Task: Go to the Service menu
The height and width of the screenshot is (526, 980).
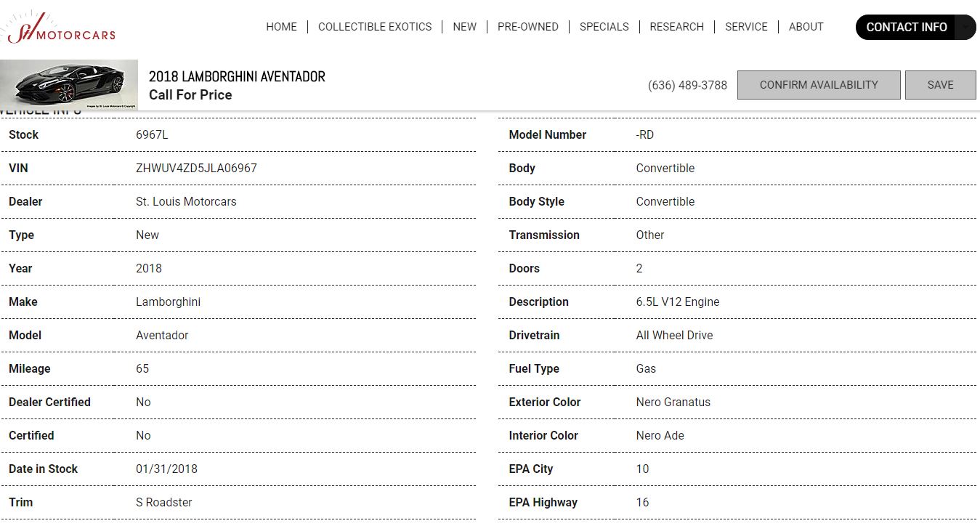Action: (x=746, y=27)
